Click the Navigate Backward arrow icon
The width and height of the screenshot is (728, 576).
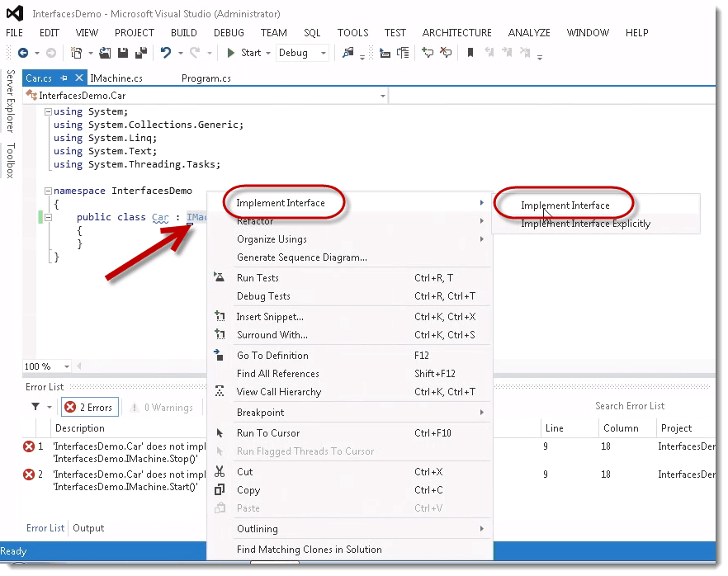click(x=23, y=53)
